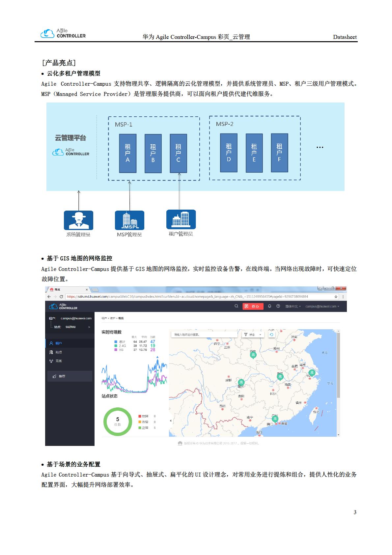Click the suzhou site name in sidebar
This screenshot has width=392, height=555.
click(x=70, y=327)
